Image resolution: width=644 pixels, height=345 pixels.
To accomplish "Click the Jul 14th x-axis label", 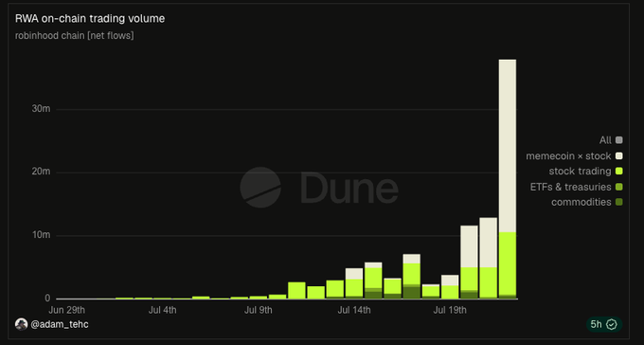I will point(354,310).
